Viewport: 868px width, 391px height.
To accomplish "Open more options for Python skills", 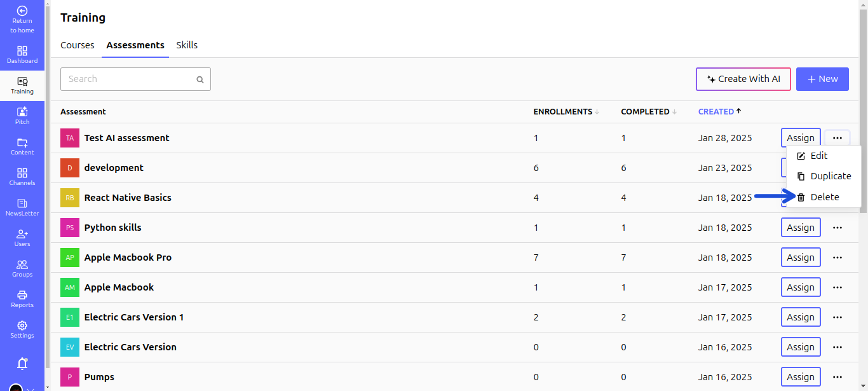I will [x=837, y=228].
